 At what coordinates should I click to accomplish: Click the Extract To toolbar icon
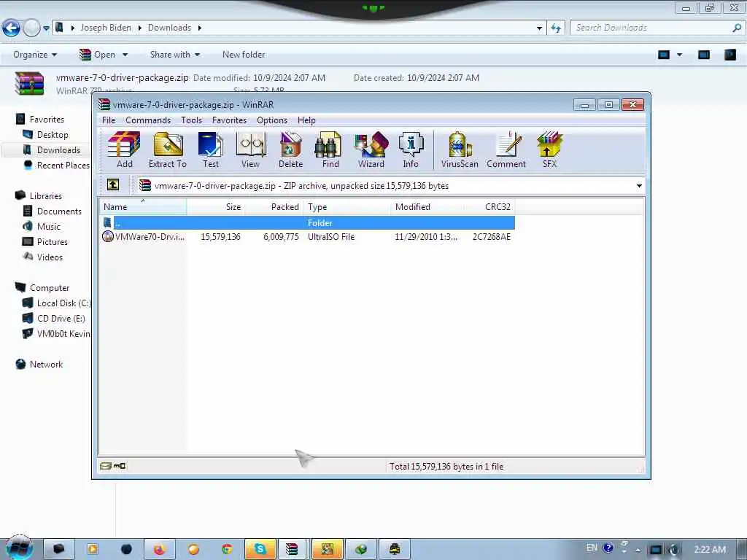pyautogui.click(x=168, y=149)
